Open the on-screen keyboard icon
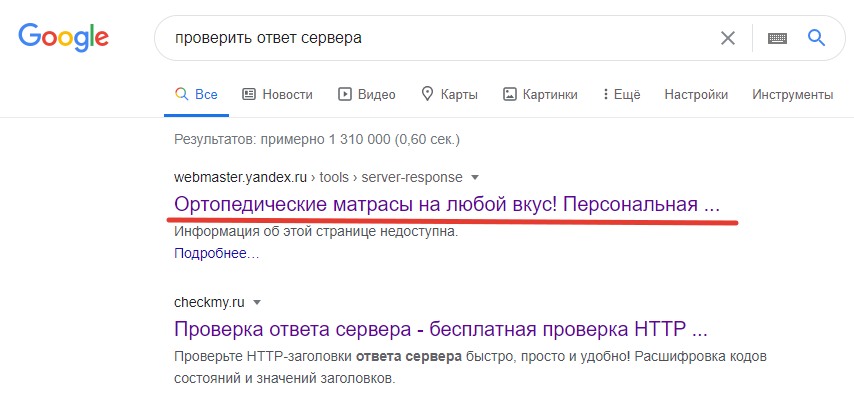 point(777,38)
